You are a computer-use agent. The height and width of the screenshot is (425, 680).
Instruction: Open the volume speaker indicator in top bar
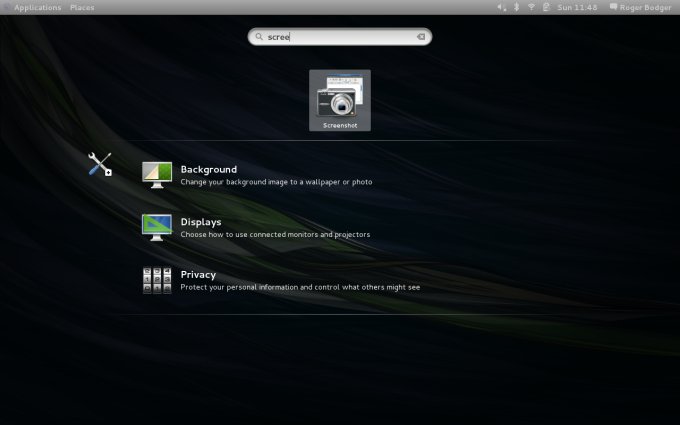click(x=502, y=7)
